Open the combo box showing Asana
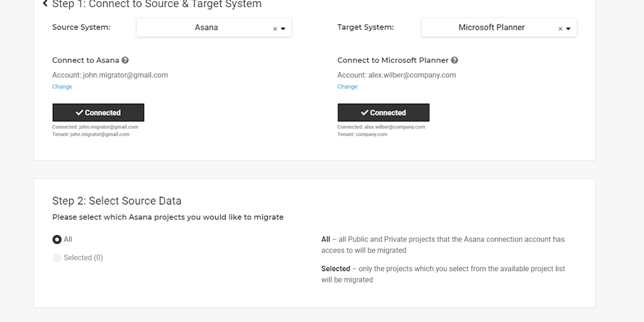This screenshot has height=322, width=644. tap(206, 28)
